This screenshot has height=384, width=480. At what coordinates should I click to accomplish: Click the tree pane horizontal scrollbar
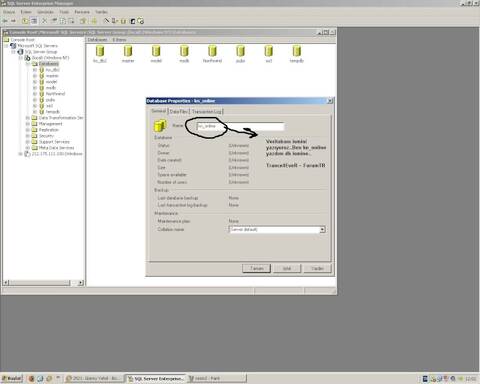(43, 283)
